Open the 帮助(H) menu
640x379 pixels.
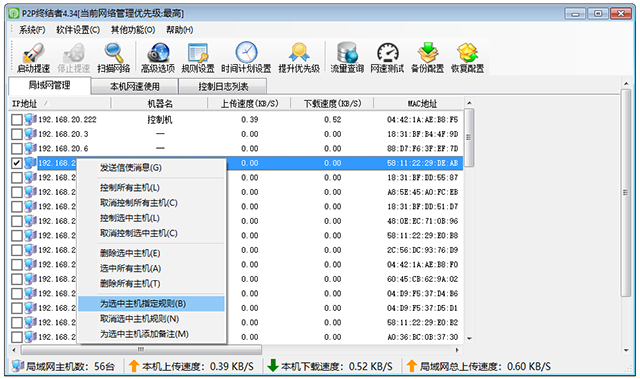[x=179, y=30]
